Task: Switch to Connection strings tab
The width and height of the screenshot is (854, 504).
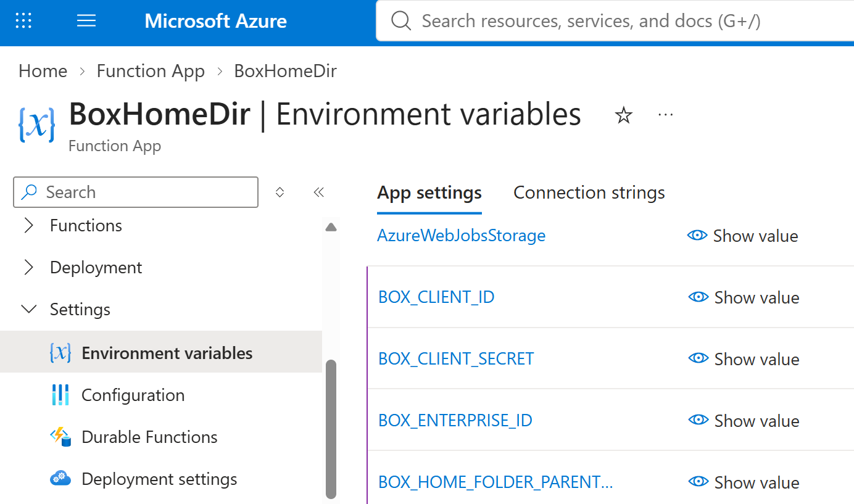Action: (x=589, y=192)
